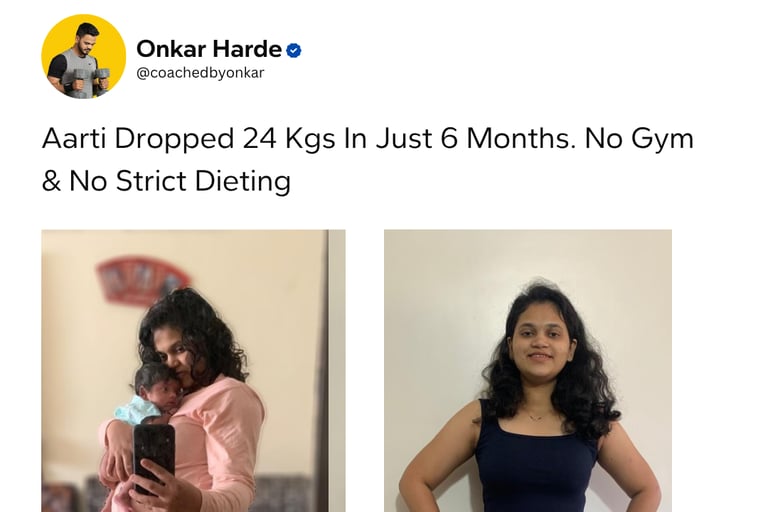
Task: Open the before mirror-selfie photo
Action: 193,371
